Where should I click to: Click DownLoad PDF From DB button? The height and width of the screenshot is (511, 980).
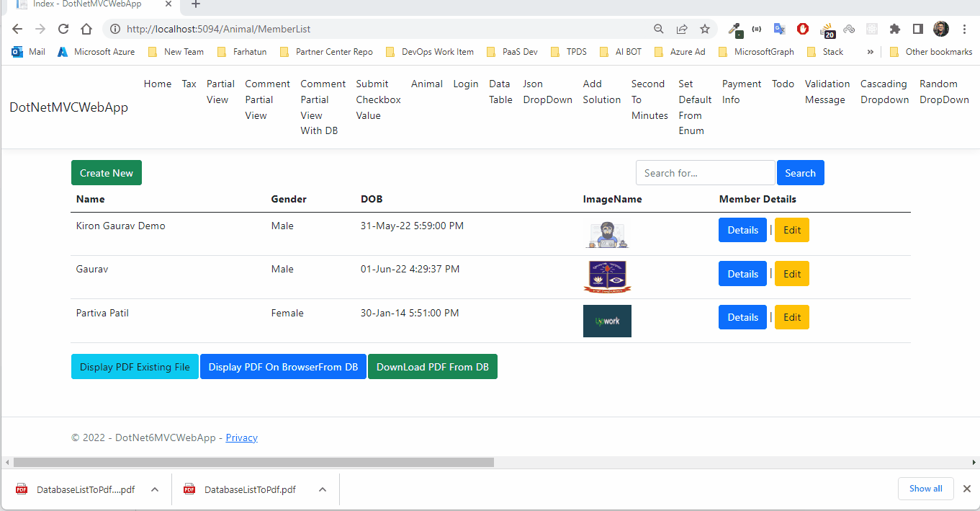433,367
